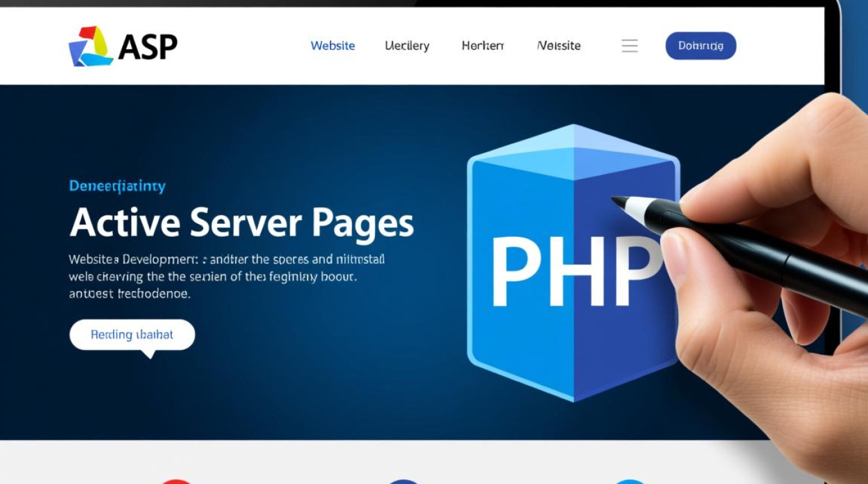Click the Active Server Pages heading
Screen dimensions: 868x484
coord(241,223)
